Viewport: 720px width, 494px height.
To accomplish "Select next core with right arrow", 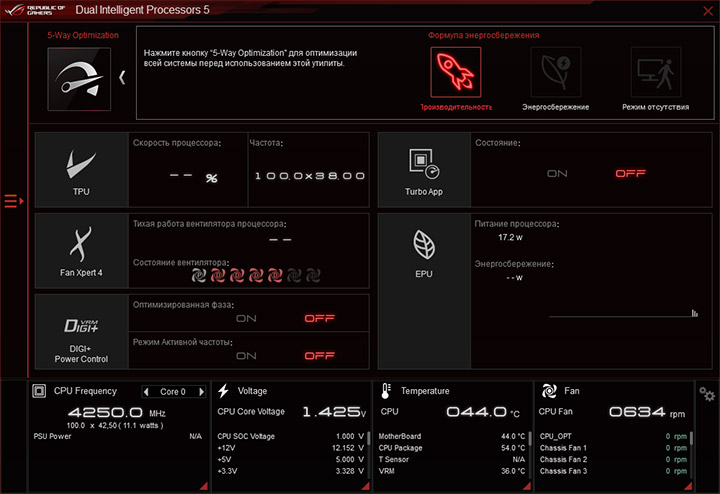I will [x=201, y=392].
